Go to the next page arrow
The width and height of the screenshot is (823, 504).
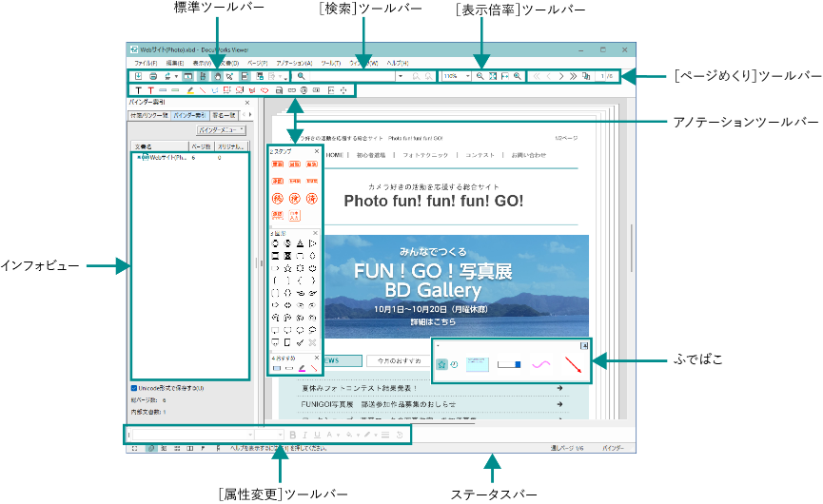[x=561, y=76]
